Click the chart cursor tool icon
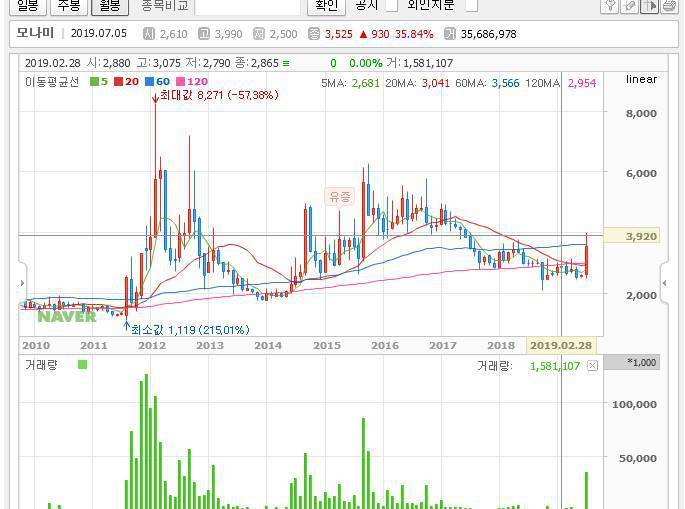 tap(650, 5)
